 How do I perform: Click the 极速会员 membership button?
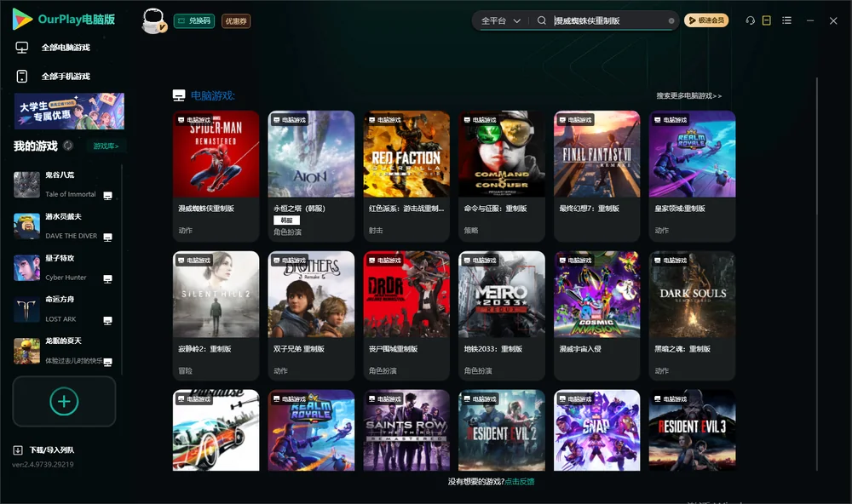706,20
